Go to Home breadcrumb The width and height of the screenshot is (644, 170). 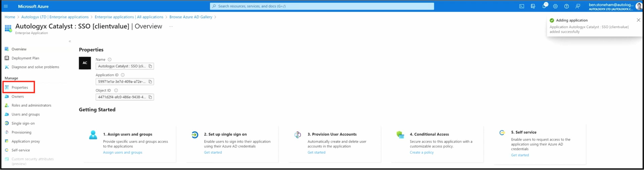click(x=10, y=17)
